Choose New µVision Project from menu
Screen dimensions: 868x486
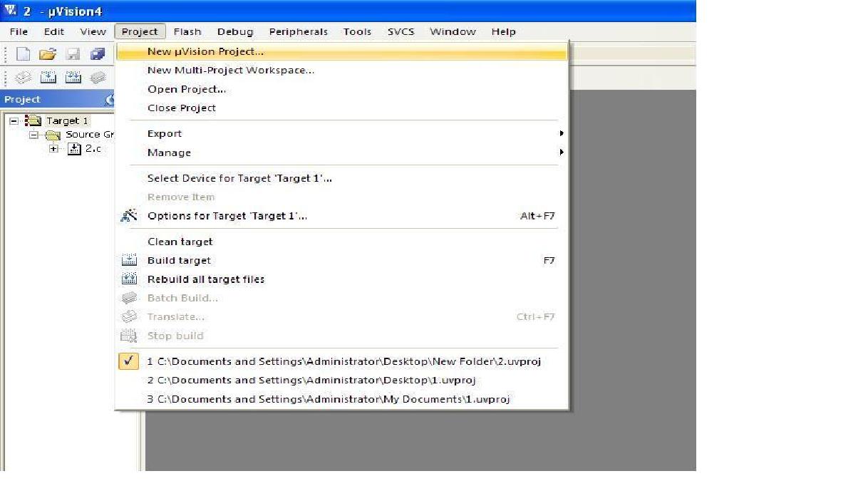[x=205, y=51]
